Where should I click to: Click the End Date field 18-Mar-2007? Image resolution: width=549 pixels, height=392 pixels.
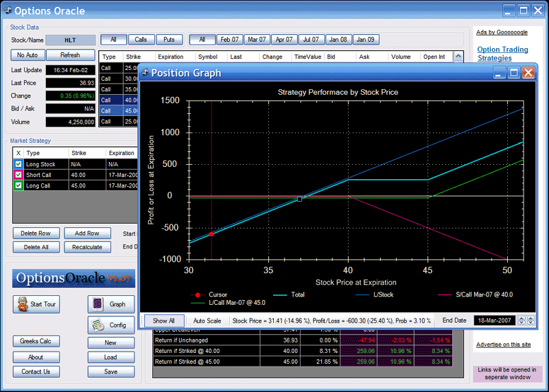(494, 320)
